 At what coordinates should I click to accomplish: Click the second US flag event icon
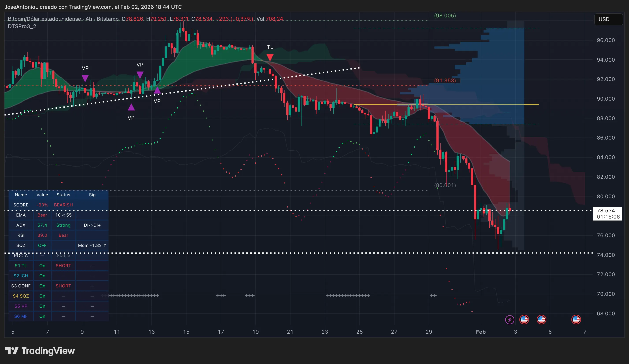[x=542, y=319]
